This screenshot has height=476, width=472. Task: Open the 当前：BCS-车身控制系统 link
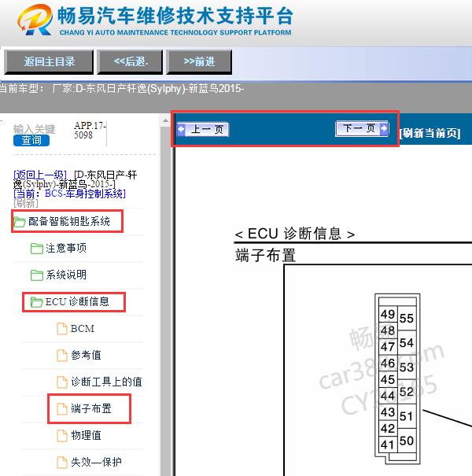click(x=70, y=194)
